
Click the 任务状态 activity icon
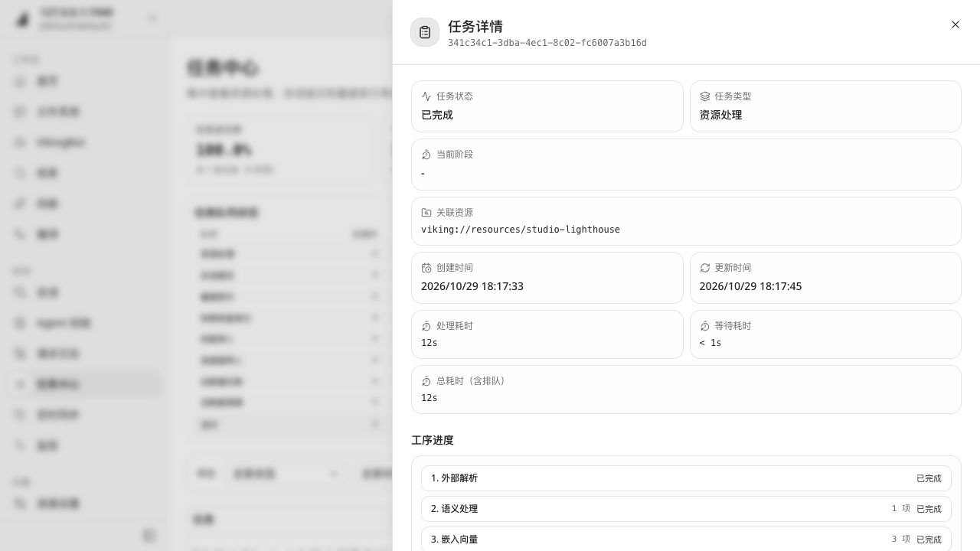click(x=426, y=96)
